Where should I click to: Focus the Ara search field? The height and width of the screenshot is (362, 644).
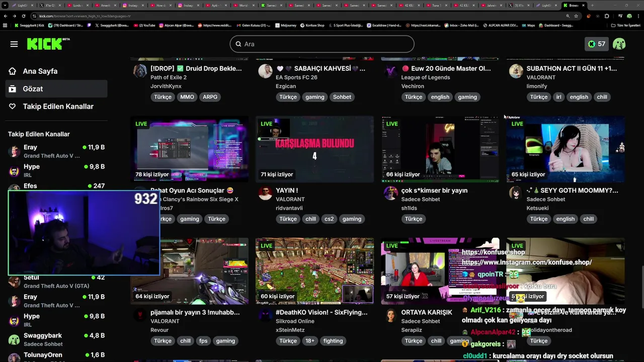coord(322,44)
